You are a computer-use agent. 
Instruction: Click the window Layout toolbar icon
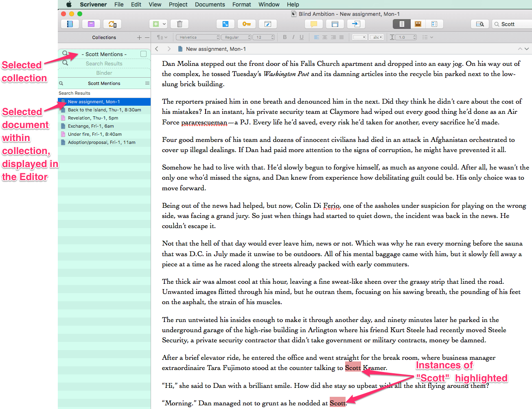tap(335, 24)
